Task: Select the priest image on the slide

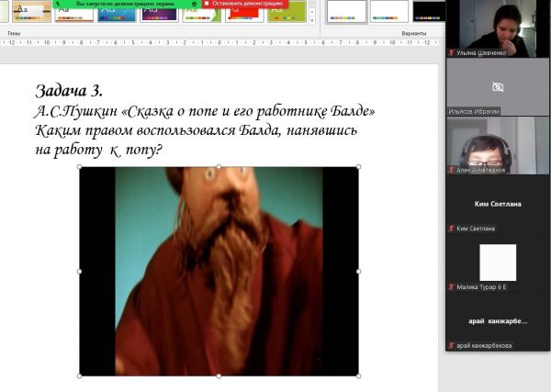Action: (x=219, y=271)
